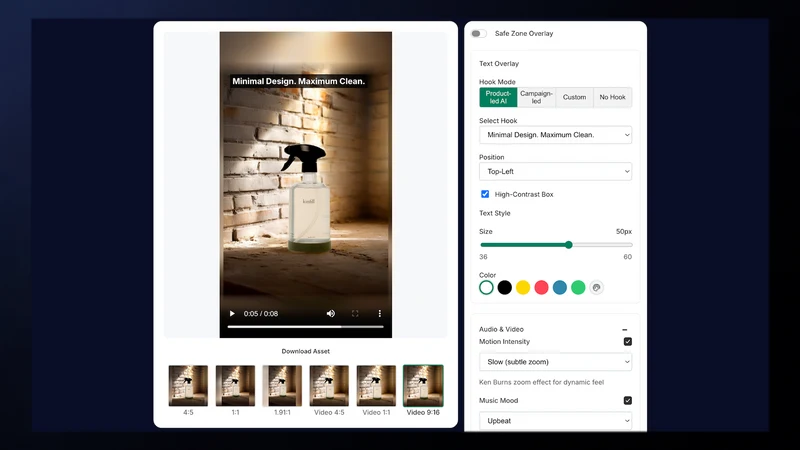This screenshot has width=800, height=450.
Task: Uncheck the Music Mood checkbox
Action: tap(628, 401)
